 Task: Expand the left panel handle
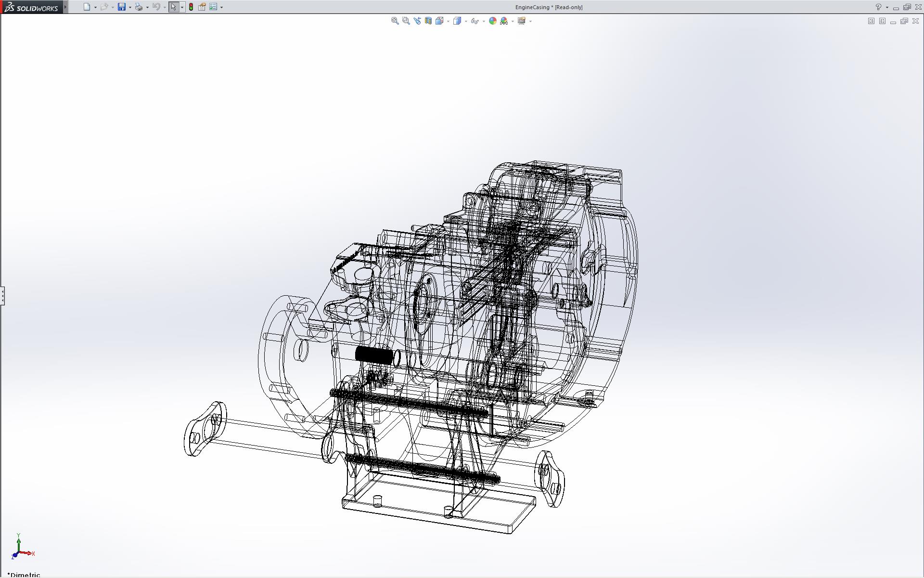tap(2, 295)
